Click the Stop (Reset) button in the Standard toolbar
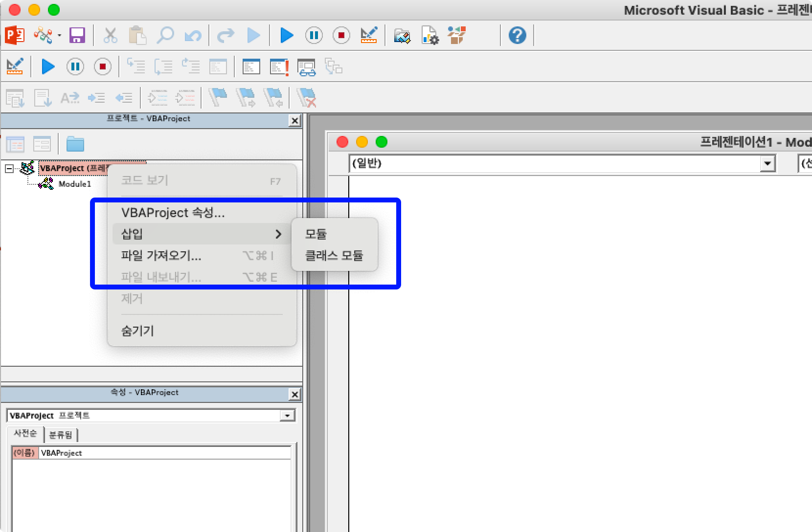 tap(341, 35)
